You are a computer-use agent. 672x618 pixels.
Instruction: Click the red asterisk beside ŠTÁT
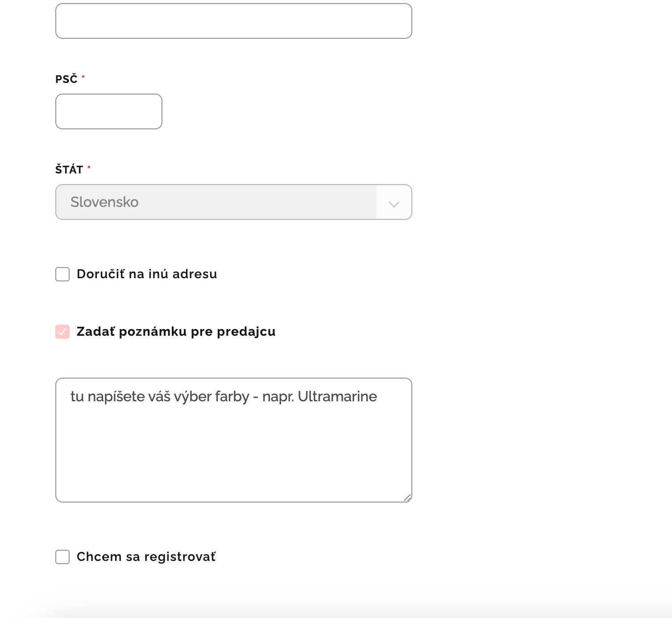(89, 168)
